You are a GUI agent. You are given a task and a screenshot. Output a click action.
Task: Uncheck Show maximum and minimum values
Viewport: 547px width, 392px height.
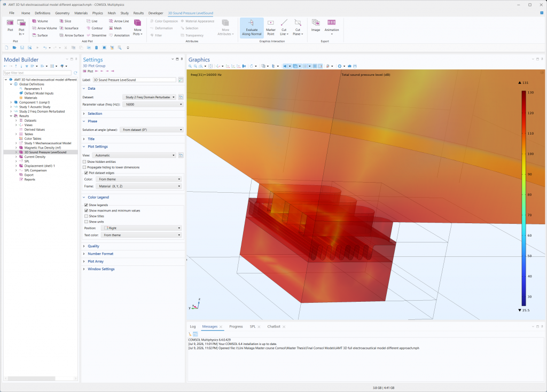(86, 210)
